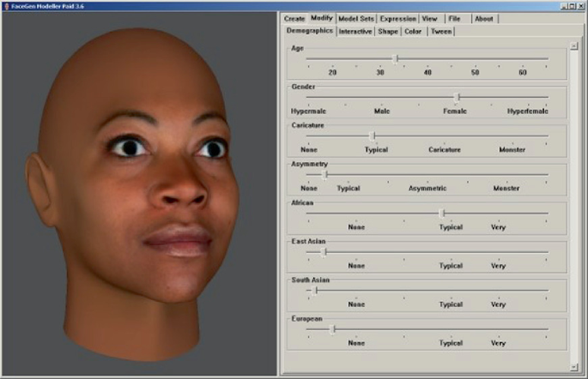Select the File tab
The image size is (588, 379).
[454, 18]
